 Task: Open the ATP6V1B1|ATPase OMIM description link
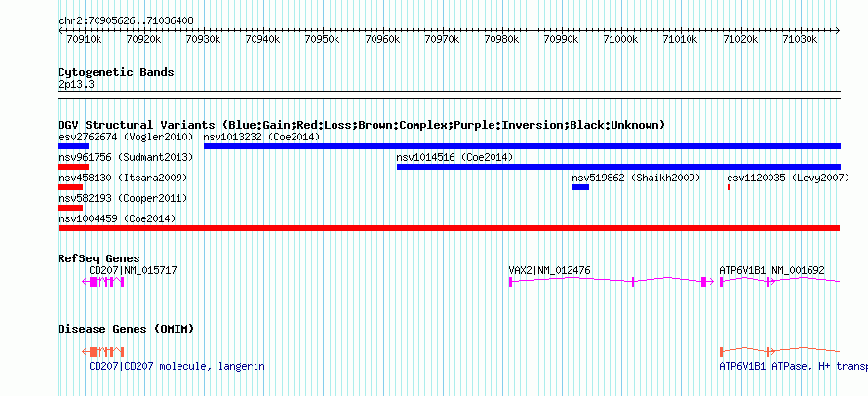[793, 366]
